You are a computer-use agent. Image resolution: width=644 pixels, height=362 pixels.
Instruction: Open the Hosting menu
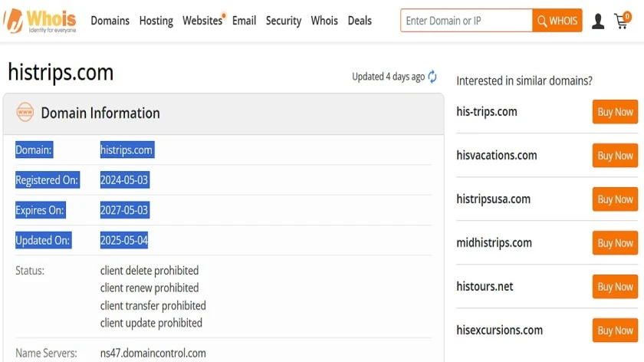click(156, 21)
